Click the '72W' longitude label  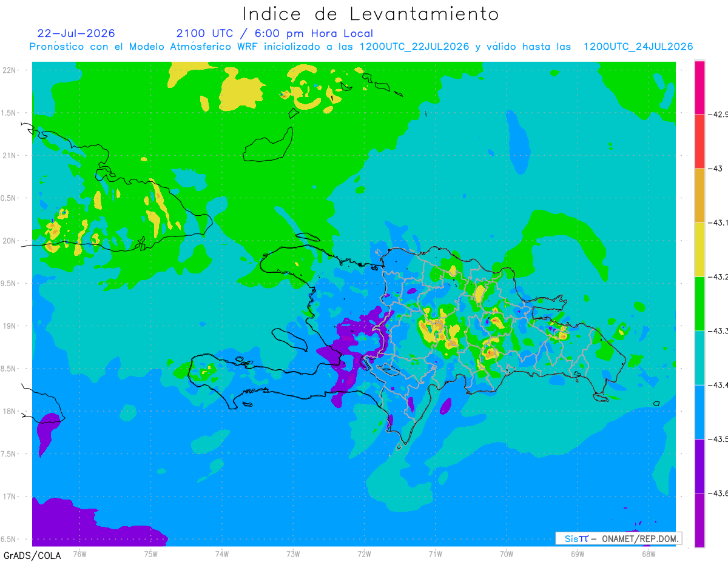[364, 554]
